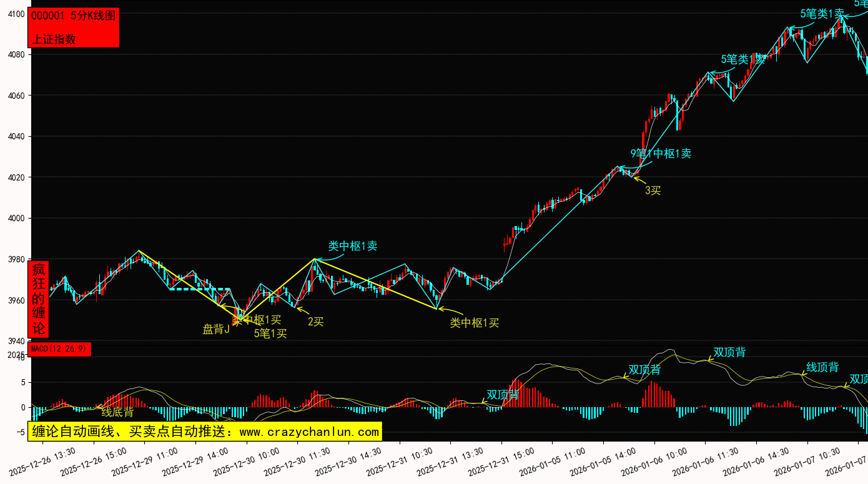Select the 3980 price axis value
Image resolution: width=868 pixels, height=484 pixels.
coord(15,259)
